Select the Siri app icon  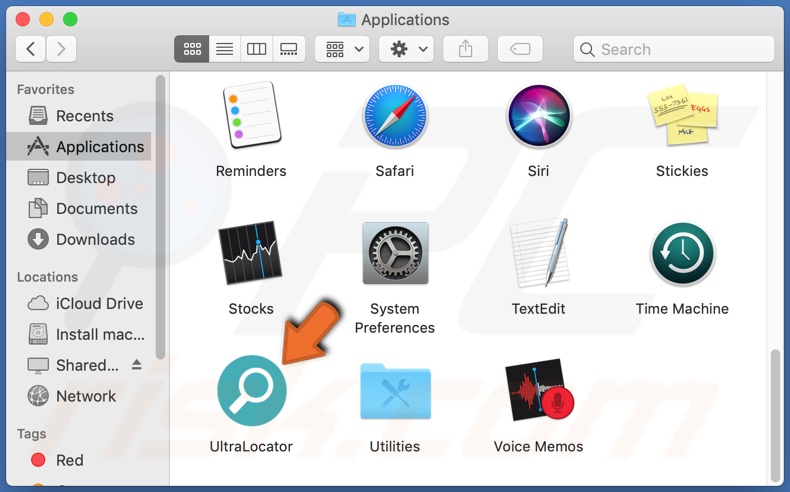click(539, 116)
